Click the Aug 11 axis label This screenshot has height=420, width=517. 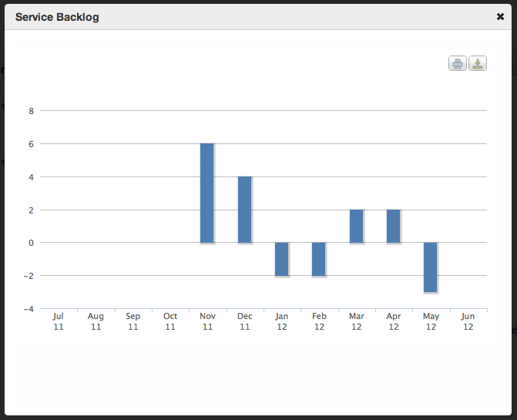pos(96,321)
